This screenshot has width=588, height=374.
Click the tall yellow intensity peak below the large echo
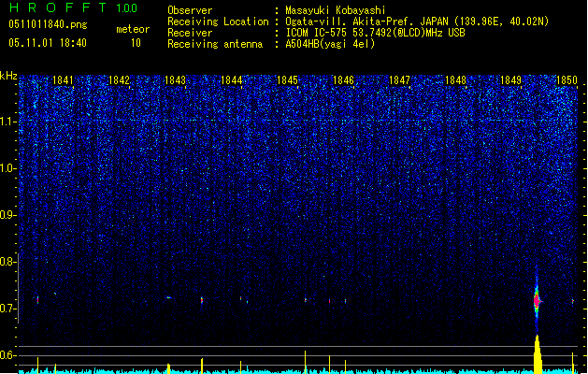[x=538, y=354]
